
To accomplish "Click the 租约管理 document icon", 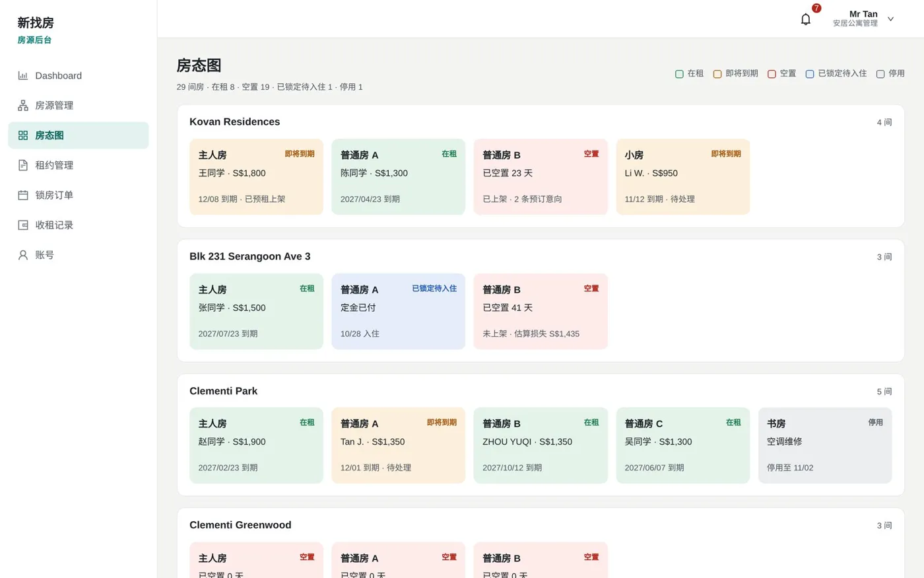I will coord(23,165).
